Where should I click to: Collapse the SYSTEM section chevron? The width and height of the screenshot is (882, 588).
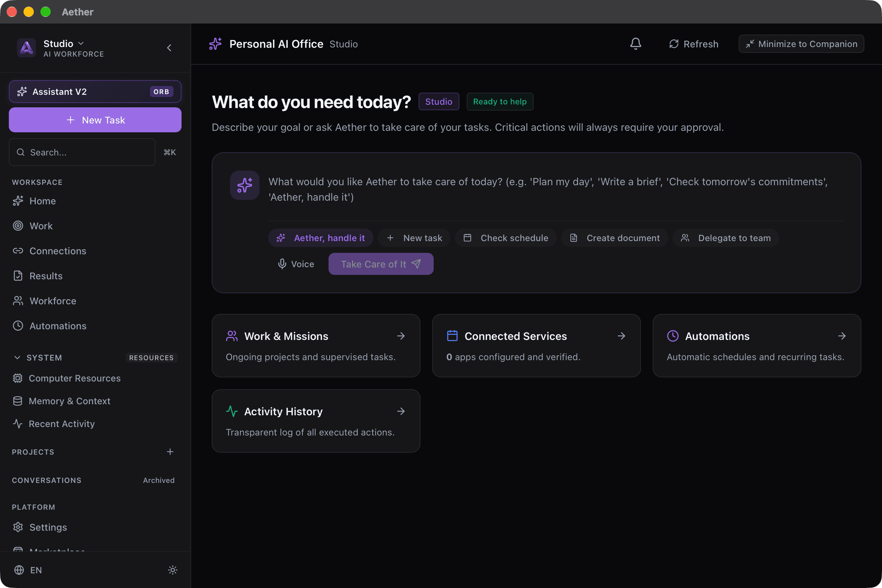[x=17, y=358]
